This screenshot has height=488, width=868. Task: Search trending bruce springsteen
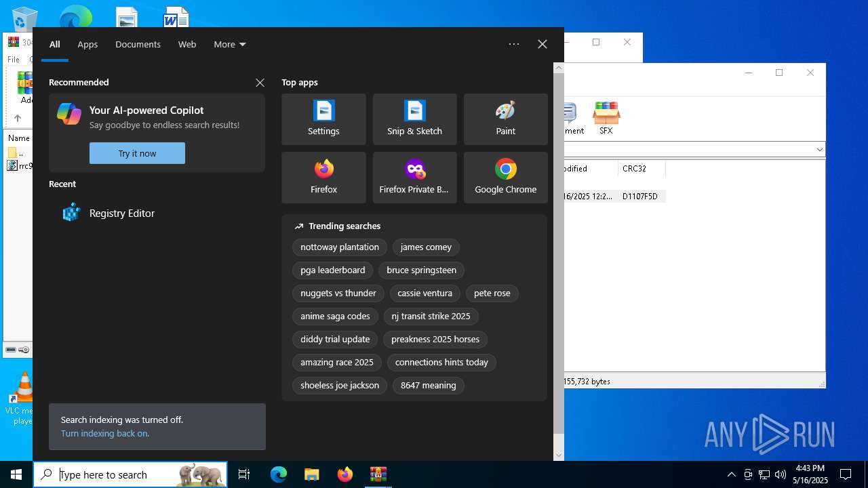point(421,270)
